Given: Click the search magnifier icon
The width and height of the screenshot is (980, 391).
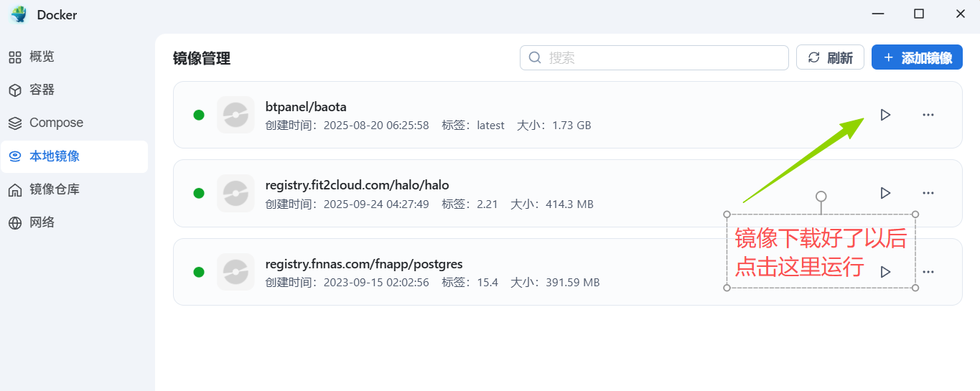Looking at the screenshot, I should click(535, 57).
